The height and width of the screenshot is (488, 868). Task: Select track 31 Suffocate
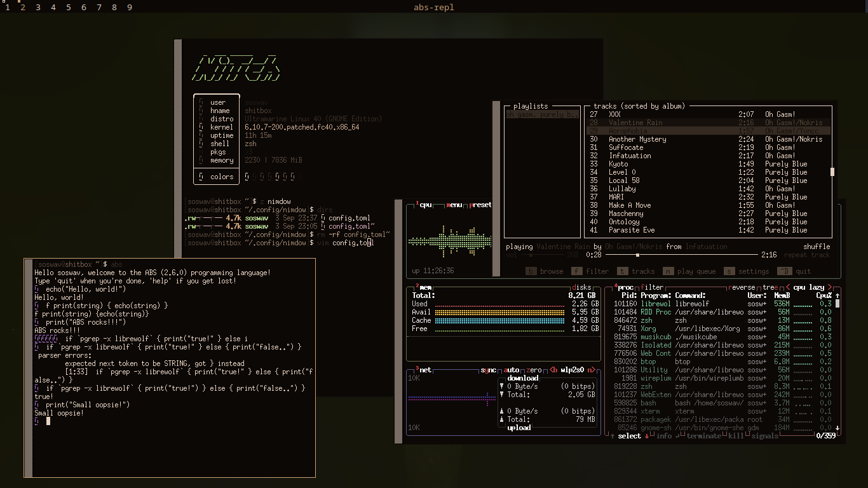pyautogui.click(x=709, y=147)
